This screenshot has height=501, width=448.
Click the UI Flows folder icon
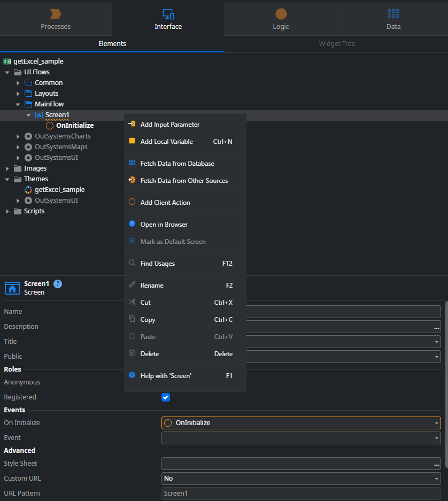[x=18, y=72]
